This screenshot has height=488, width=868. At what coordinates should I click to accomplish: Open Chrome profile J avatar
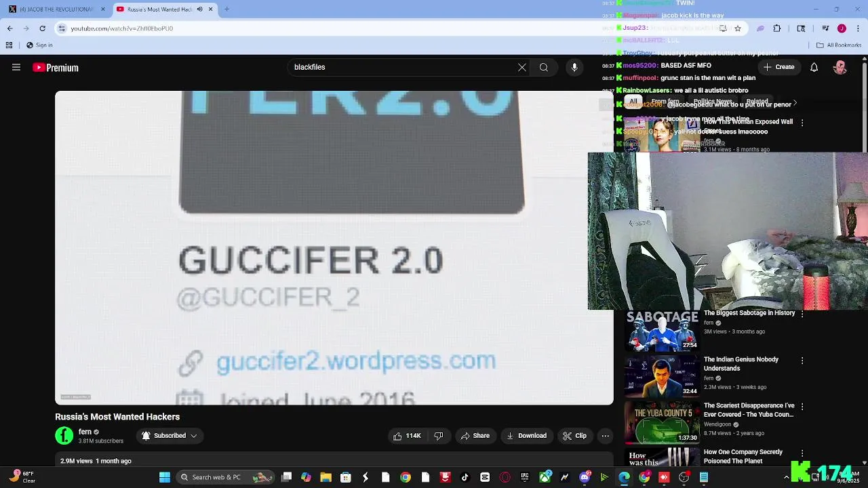pos(842,28)
